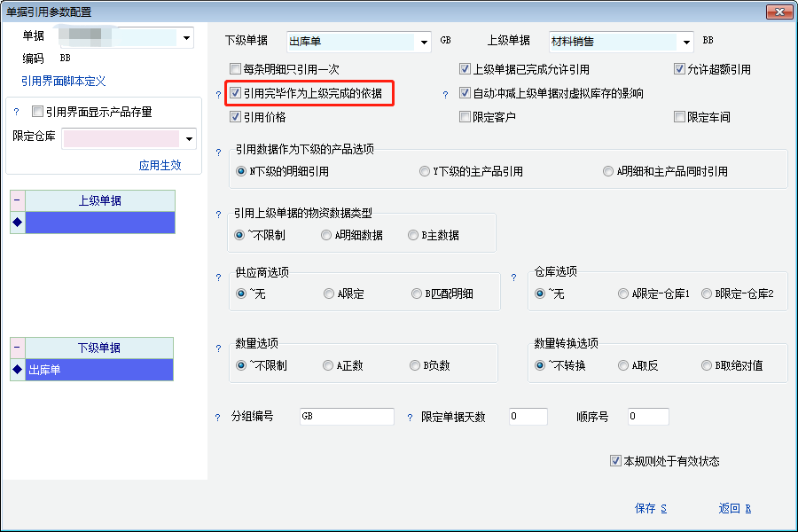Click minus icon in 上级单据 table header
Viewport: 798px width, 532px height.
tap(17, 201)
